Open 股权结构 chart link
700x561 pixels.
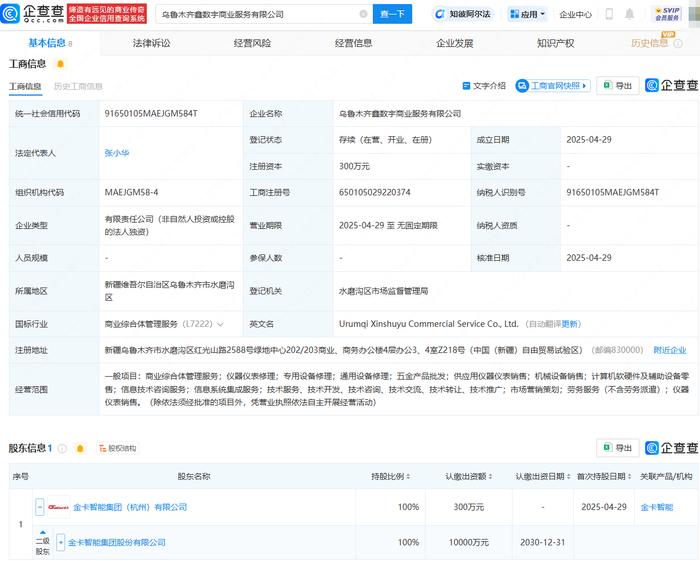click(x=117, y=449)
